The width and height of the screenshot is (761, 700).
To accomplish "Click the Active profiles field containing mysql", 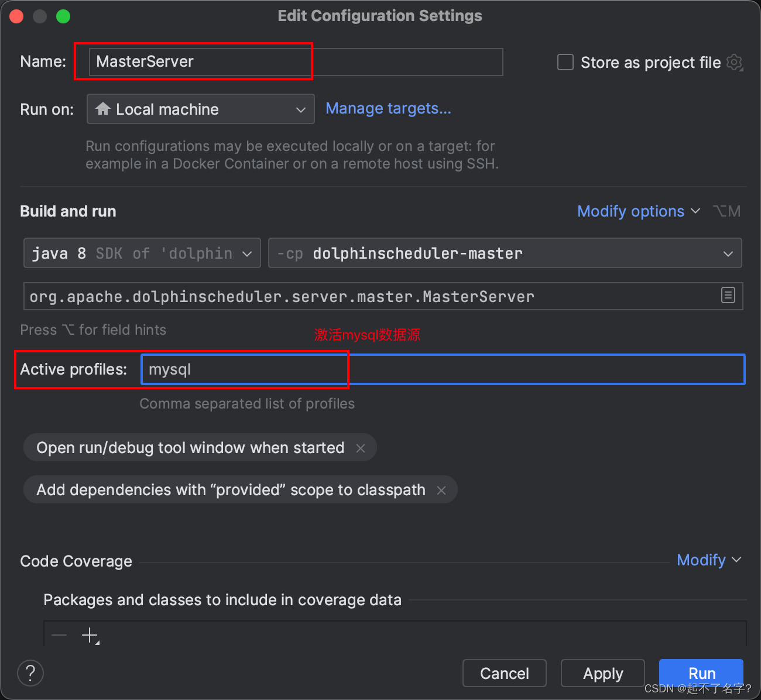I will 443,369.
